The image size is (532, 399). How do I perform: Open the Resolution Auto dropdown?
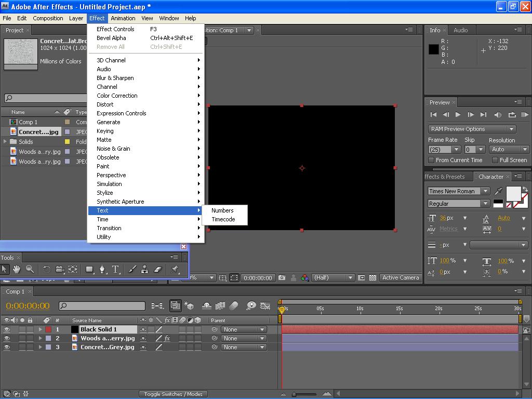[x=509, y=149]
